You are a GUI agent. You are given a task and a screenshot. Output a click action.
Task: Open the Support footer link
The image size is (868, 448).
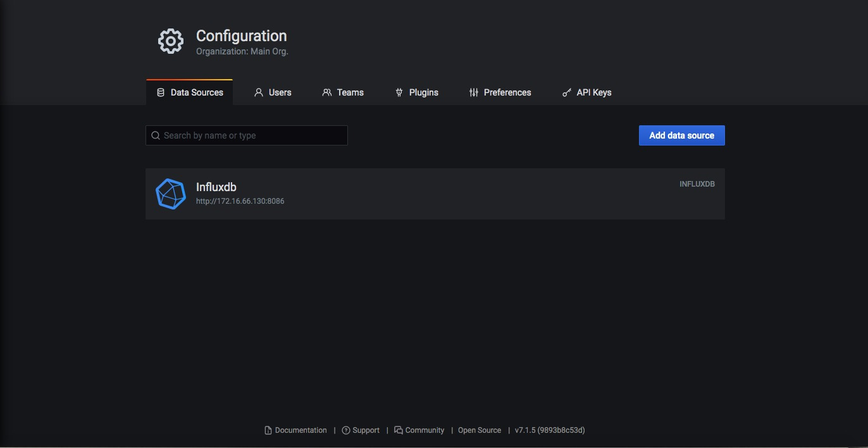361,430
